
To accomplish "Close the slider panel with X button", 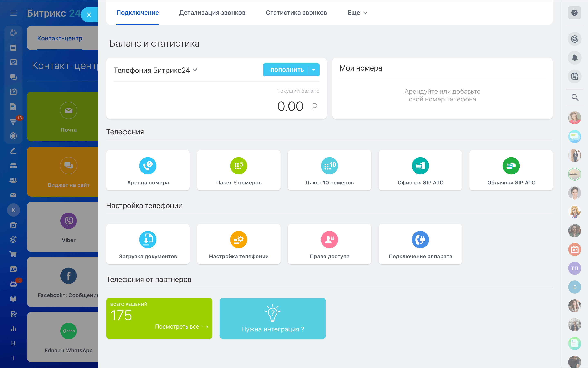I will click(x=89, y=15).
